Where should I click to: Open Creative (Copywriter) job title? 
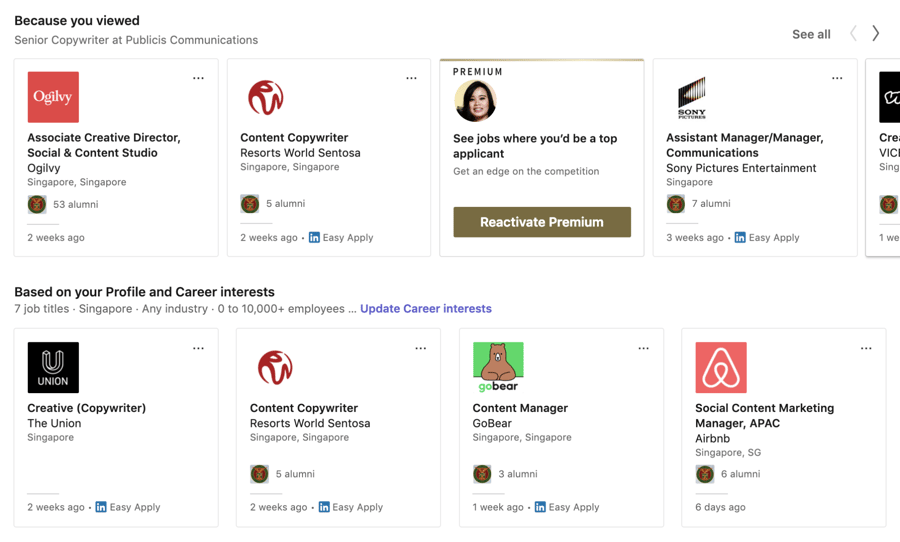[87, 408]
